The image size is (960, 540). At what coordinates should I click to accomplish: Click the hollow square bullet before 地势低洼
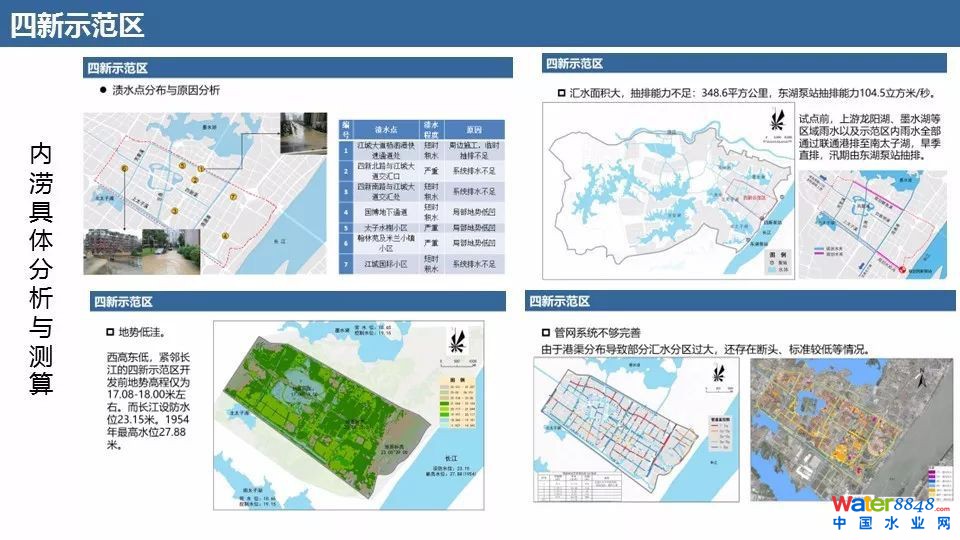(110, 333)
